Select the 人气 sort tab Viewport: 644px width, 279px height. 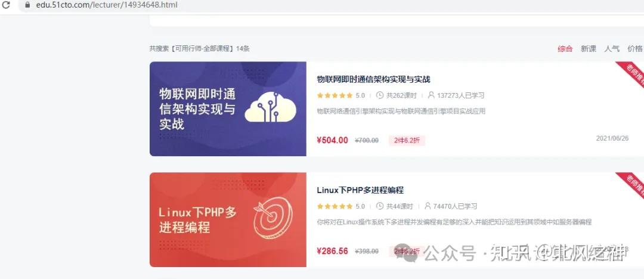coord(612,48)
